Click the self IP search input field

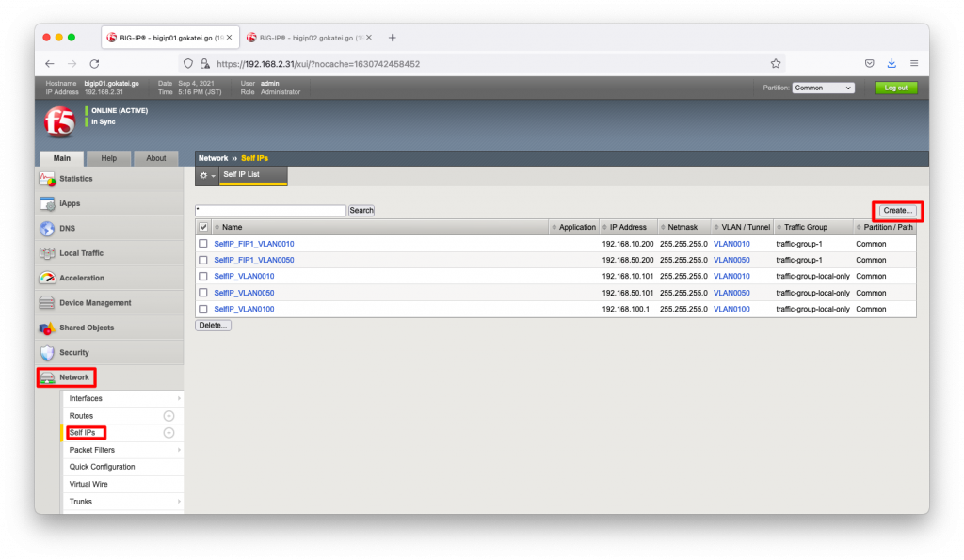click(x=270, y=211)
